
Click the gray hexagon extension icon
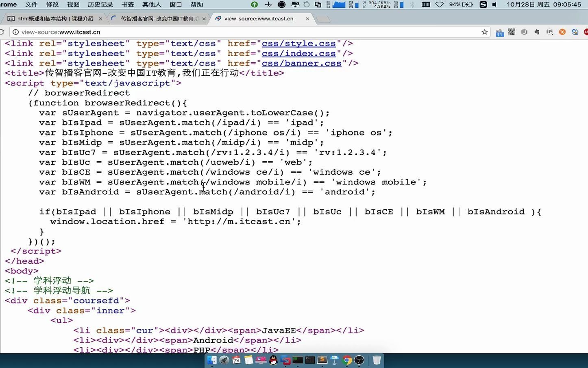tap(524, 32)
